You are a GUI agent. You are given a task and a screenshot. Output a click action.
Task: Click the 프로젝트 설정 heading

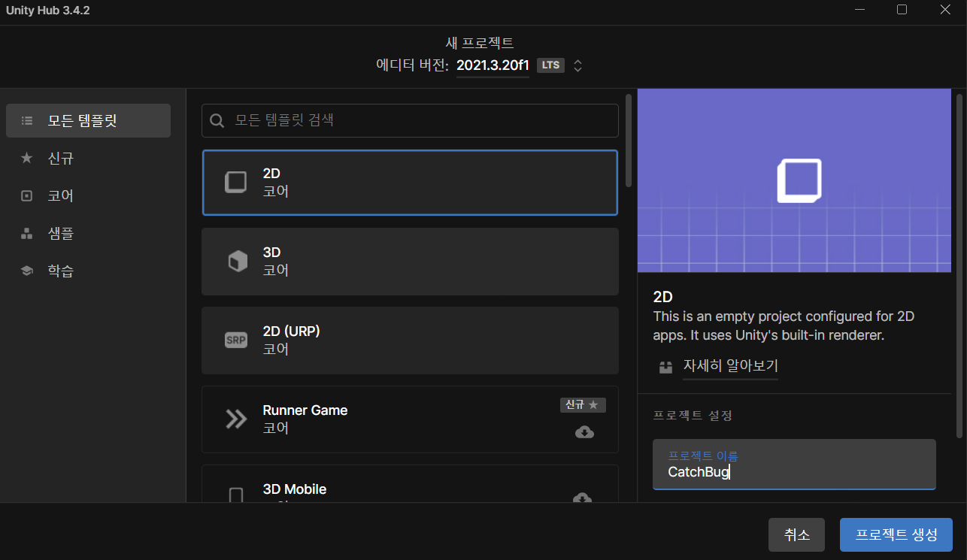tap(692, 415)
